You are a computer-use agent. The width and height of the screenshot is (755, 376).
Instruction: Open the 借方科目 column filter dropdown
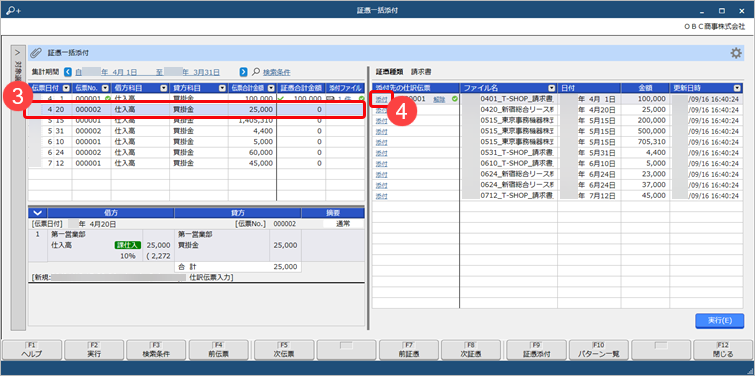(x=164, y=88)
